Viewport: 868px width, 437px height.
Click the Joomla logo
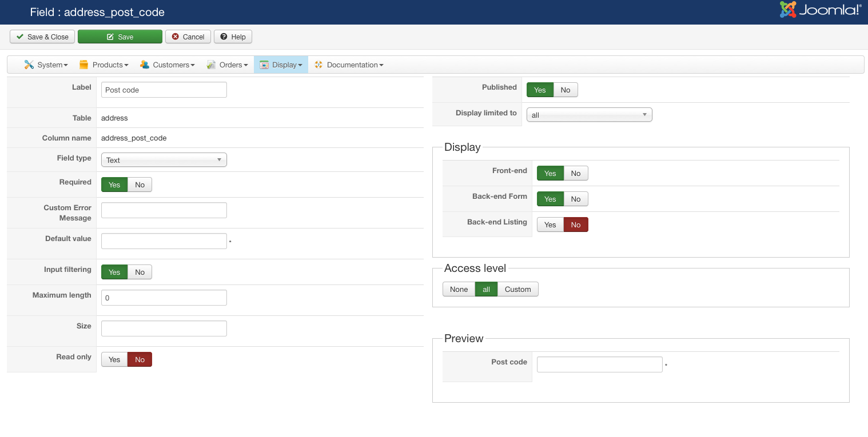819,10
